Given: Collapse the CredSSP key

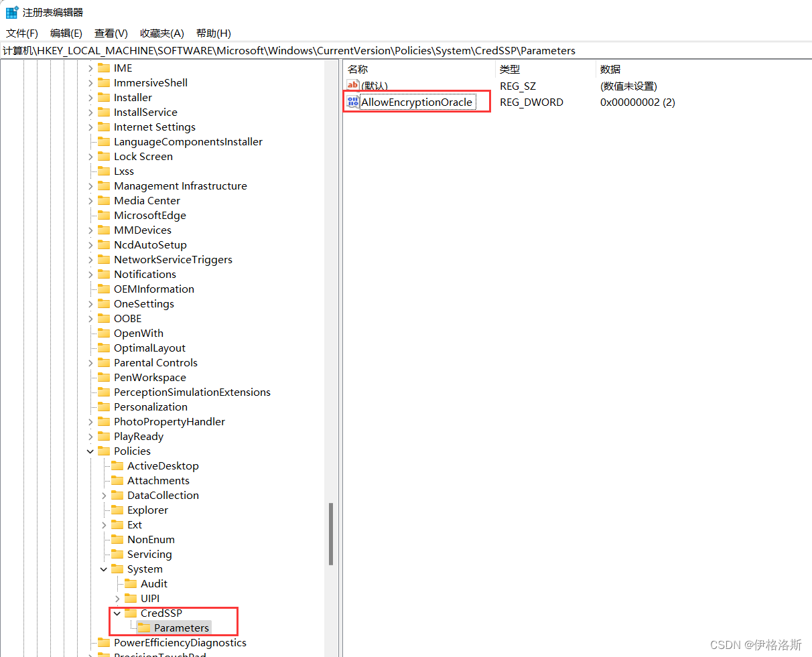Looking at the screenshot, I should 117,613.
